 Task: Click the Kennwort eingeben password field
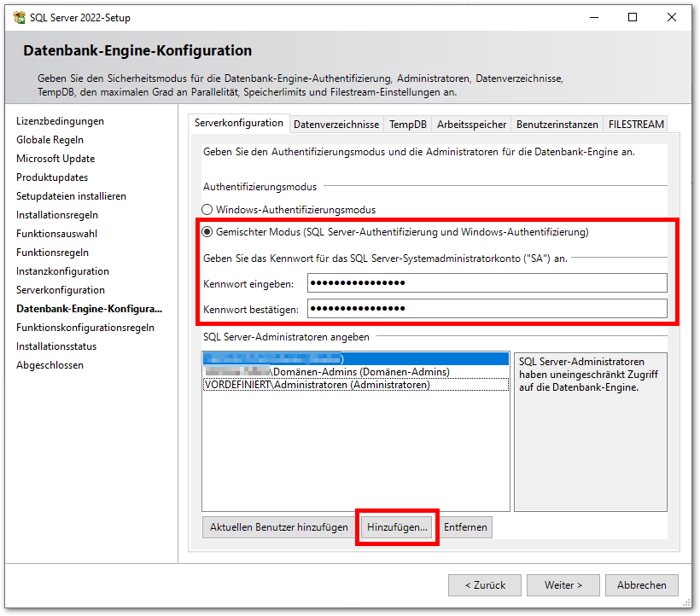point(487,283)
